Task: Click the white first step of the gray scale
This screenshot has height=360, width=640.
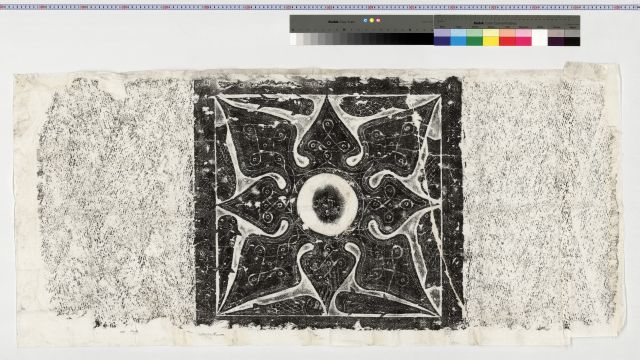Action: click(293, 39)
